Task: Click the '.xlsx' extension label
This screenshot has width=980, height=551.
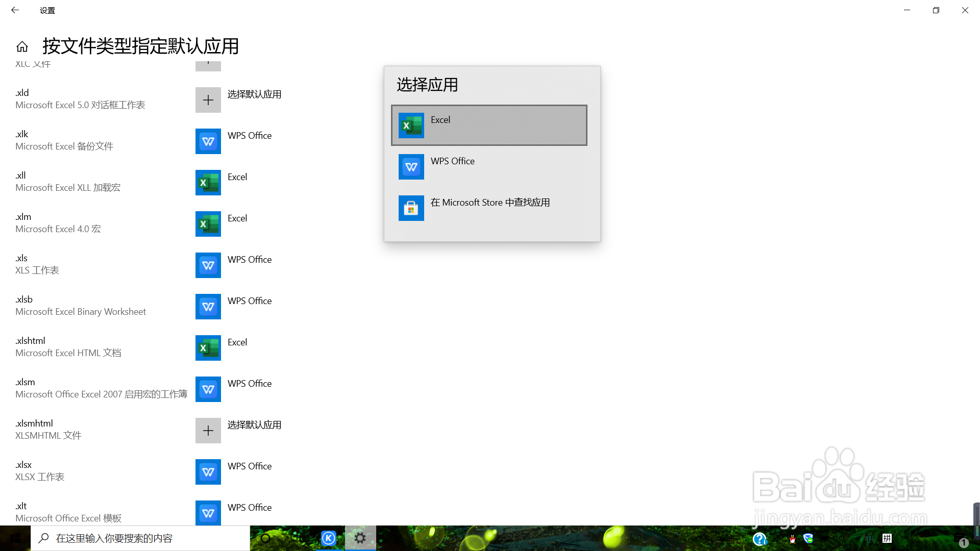Action: [23, 465]
